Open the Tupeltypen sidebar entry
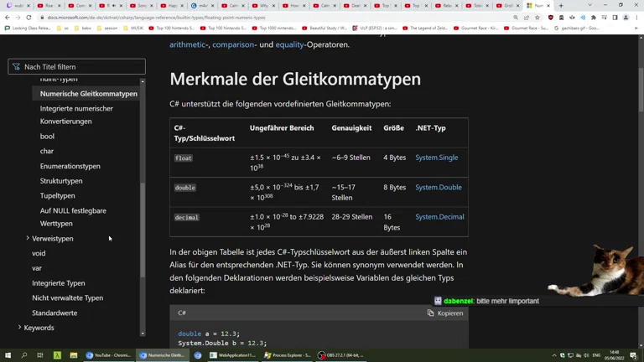The image size is (644, 362). pos(58,196)
